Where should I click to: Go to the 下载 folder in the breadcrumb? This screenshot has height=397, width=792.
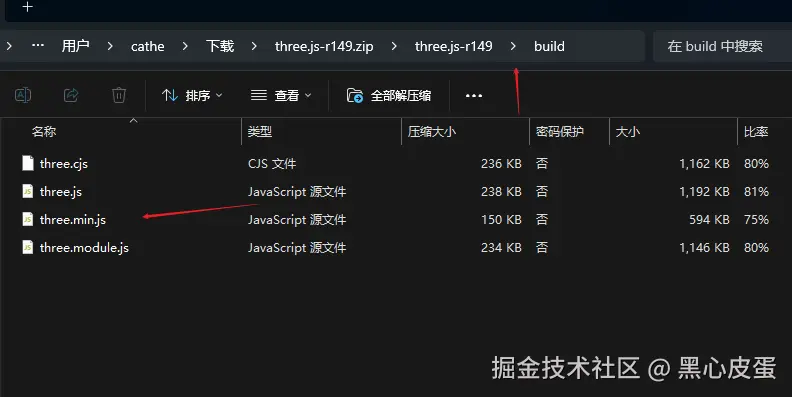(x=220, y=46)
